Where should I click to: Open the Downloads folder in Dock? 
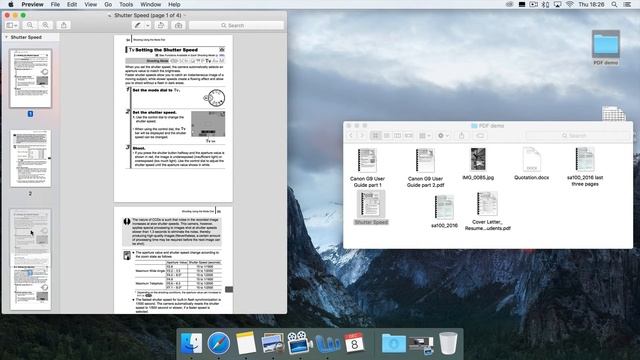(x=393, y=343)
